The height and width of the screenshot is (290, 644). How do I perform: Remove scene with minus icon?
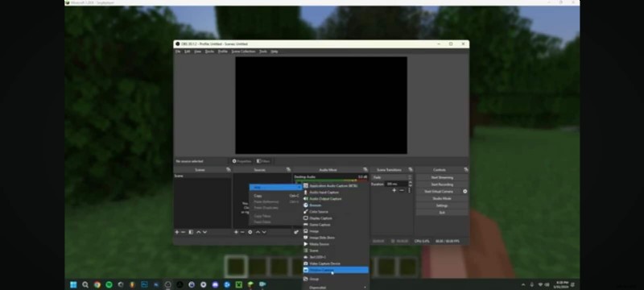coord(184,232)
